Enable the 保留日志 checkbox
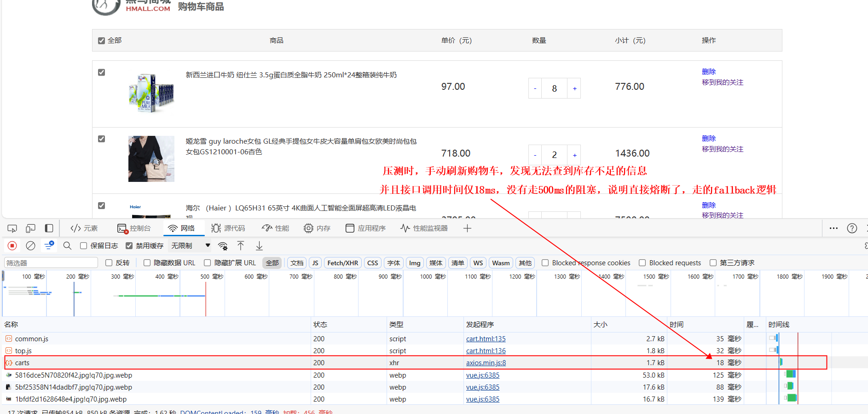The image size is (868, 414). tap(84, 246)
